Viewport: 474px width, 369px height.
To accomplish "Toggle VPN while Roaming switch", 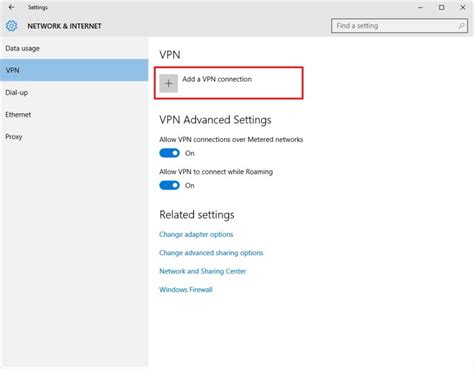I will pyautogui.click(x=169, y=185).
